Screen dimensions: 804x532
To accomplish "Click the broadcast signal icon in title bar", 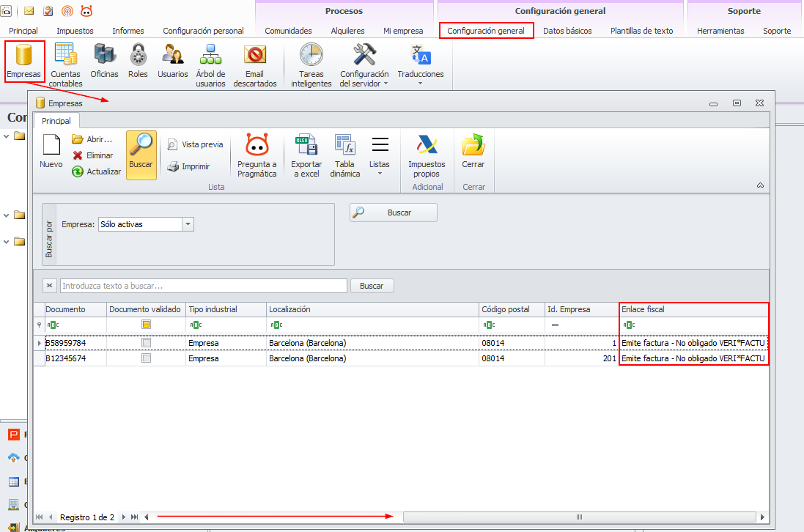I will (67, 11).
